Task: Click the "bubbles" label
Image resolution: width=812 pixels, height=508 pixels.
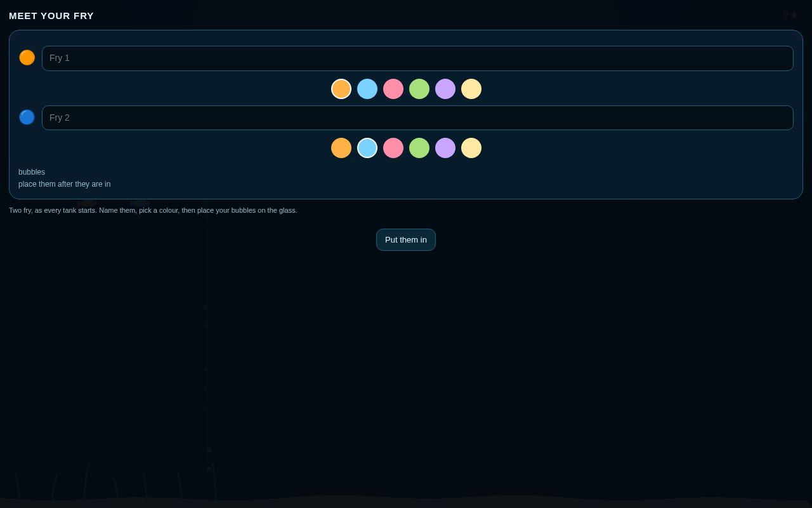Action: (x=32, y=172)
